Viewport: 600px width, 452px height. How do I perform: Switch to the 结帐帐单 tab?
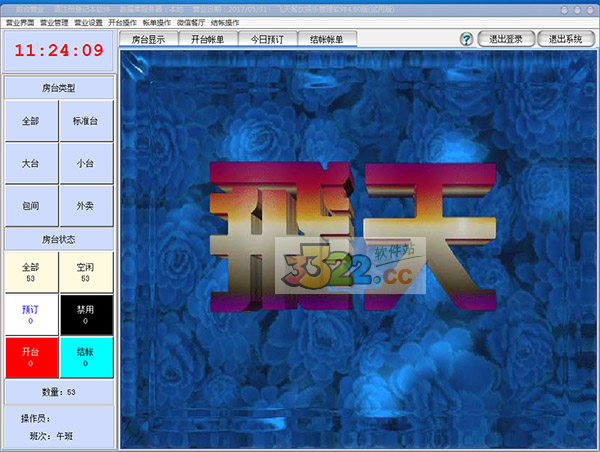(327, 39)
